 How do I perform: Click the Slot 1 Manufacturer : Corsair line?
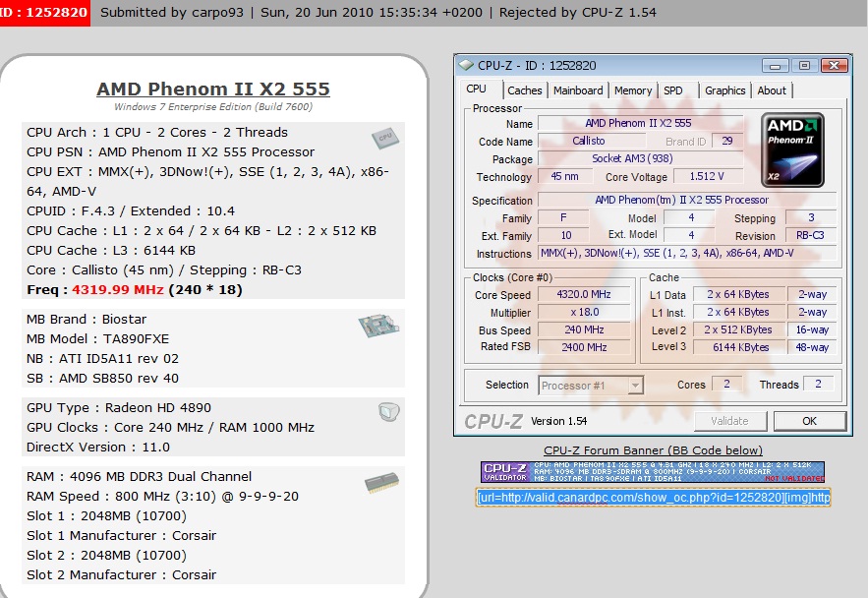[x=121, y=535]
